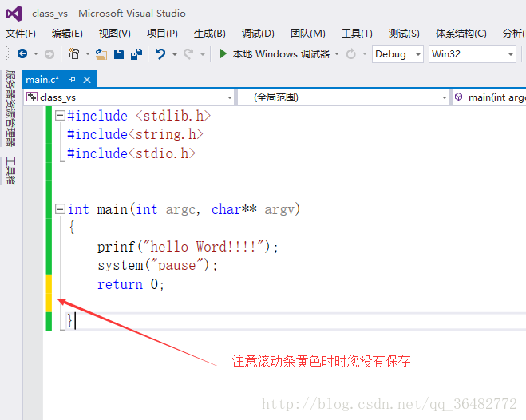Open the 工具(T) menu

coord(357,34)
